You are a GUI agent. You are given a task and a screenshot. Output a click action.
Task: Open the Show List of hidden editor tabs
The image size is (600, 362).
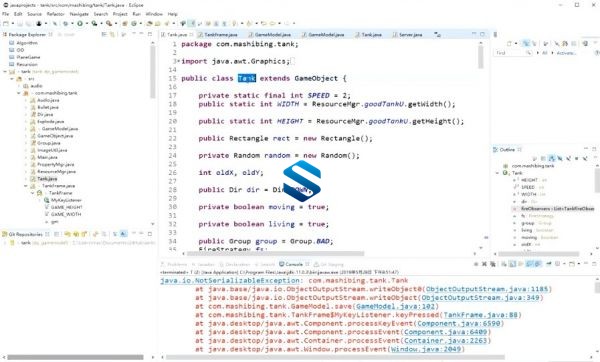[x=437, y=34]
